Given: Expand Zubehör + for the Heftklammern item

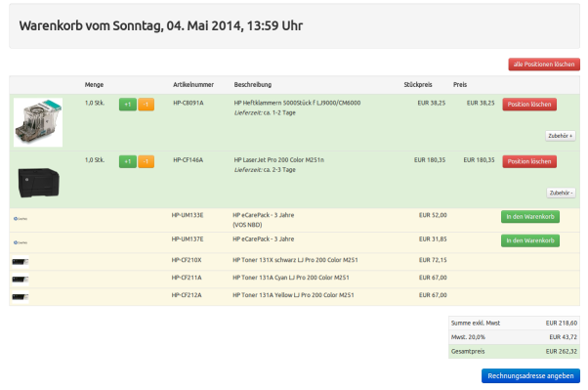Looking at the screenshot, I should [x=561, y=136].
